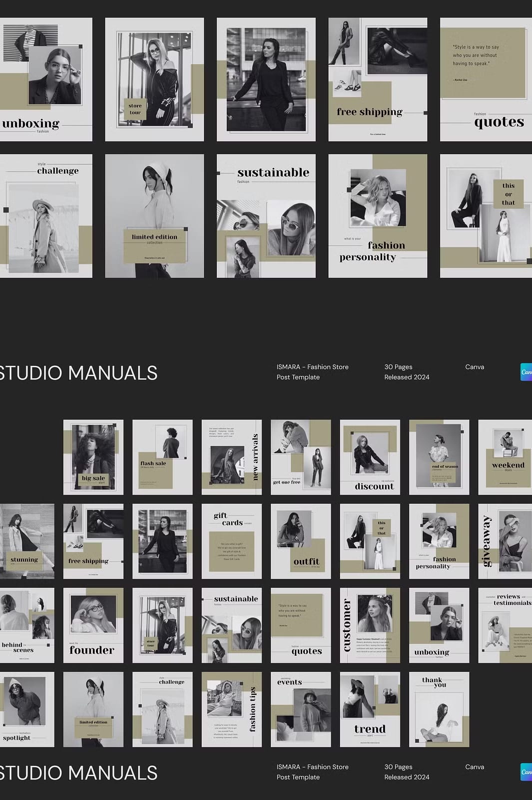This screenshot has width=532, height=800.
Task: Open the big sale alert template
Action: (x=93, y=457)
